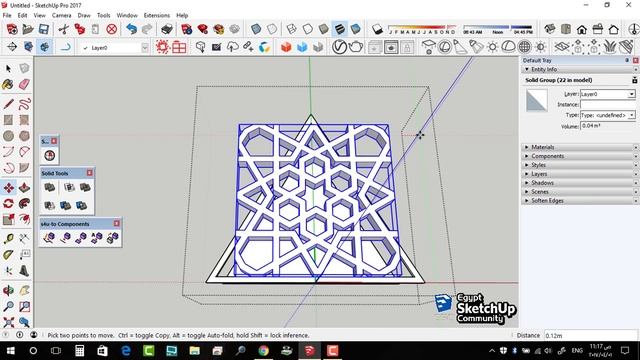Click the Undo arrow in toolbar
640x360 pixels.
click(131, 29)
